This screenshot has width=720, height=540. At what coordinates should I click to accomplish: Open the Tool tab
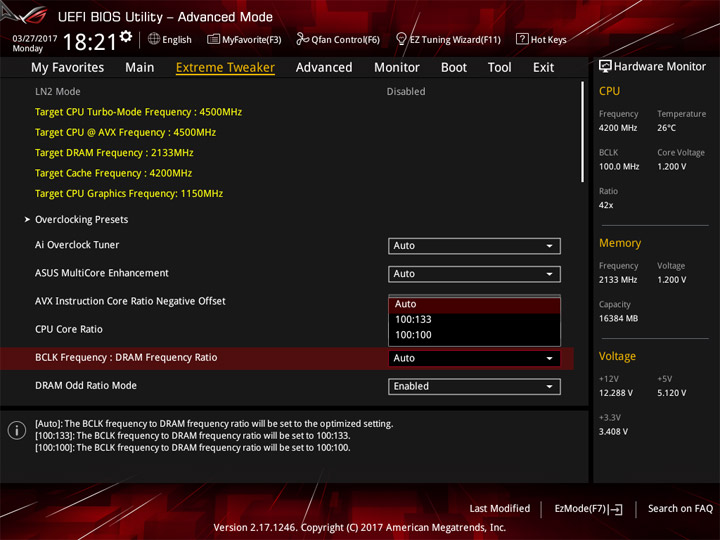500,68
